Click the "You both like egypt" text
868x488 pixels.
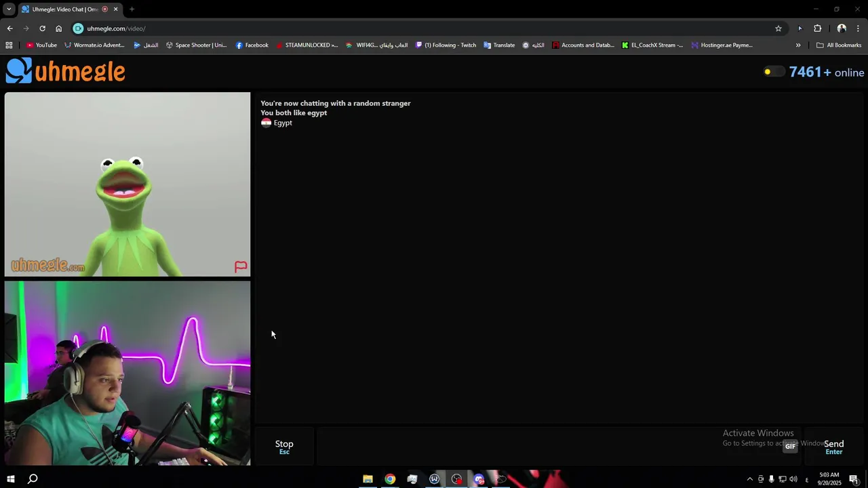(294, 113)
